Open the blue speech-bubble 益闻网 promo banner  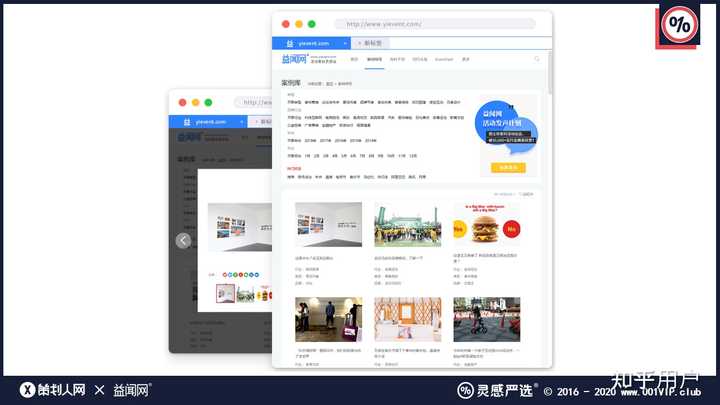[x=506, y=126]
